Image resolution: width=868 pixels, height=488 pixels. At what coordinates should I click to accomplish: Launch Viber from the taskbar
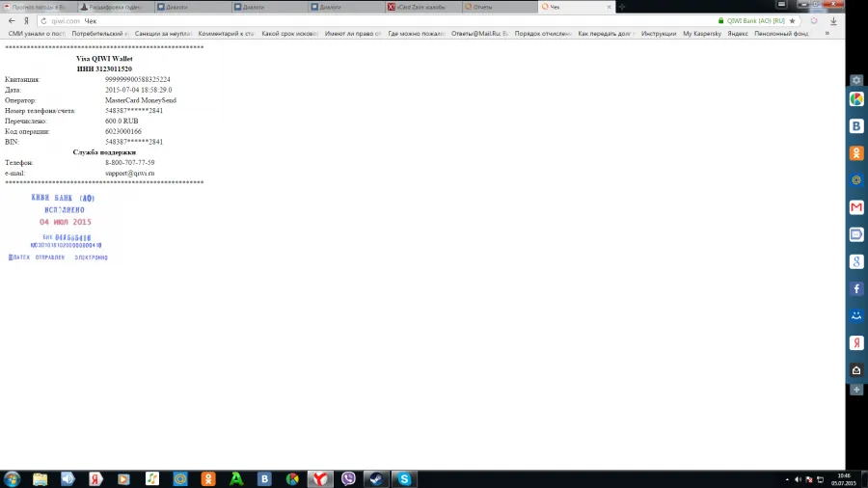point(348,479)
